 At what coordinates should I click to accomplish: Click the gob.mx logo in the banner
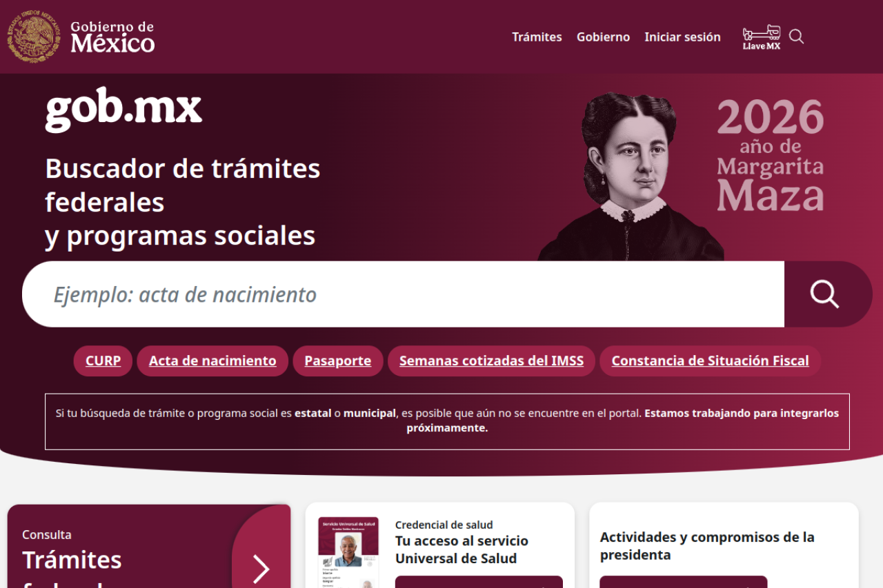click(x=123, y=109)
